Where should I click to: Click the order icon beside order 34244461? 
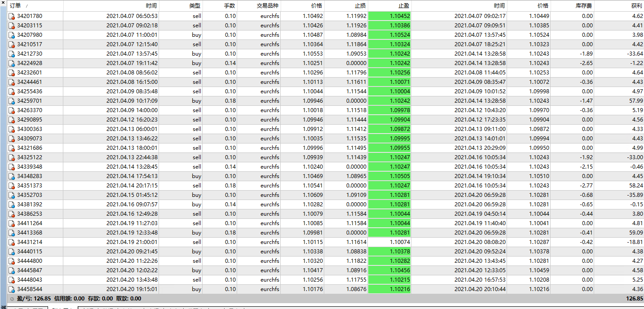(12, 82)
